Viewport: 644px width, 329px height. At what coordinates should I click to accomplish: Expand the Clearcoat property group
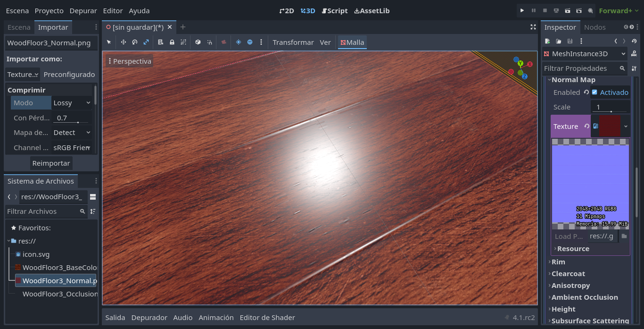coord(568,273)
